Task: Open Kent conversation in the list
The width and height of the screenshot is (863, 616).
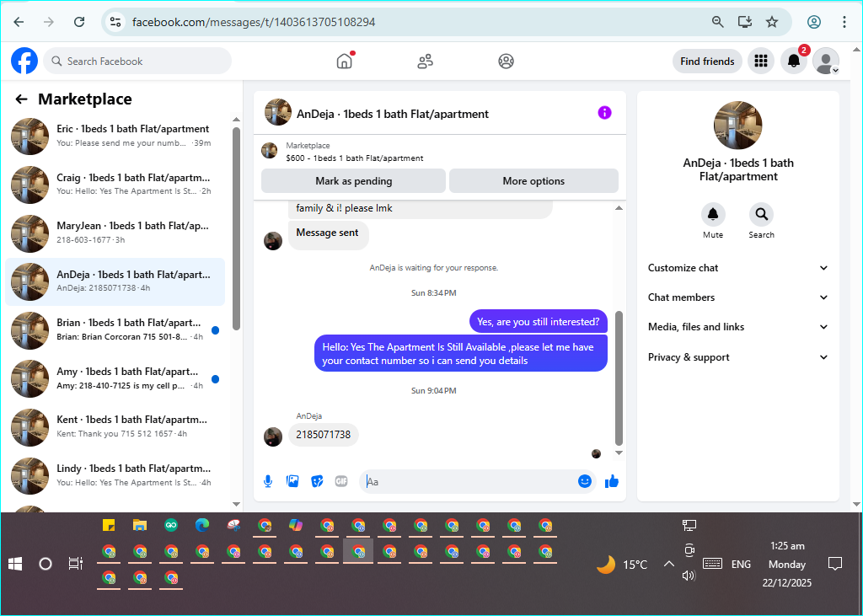Action: pyautogui.click(x=115, y=426)
